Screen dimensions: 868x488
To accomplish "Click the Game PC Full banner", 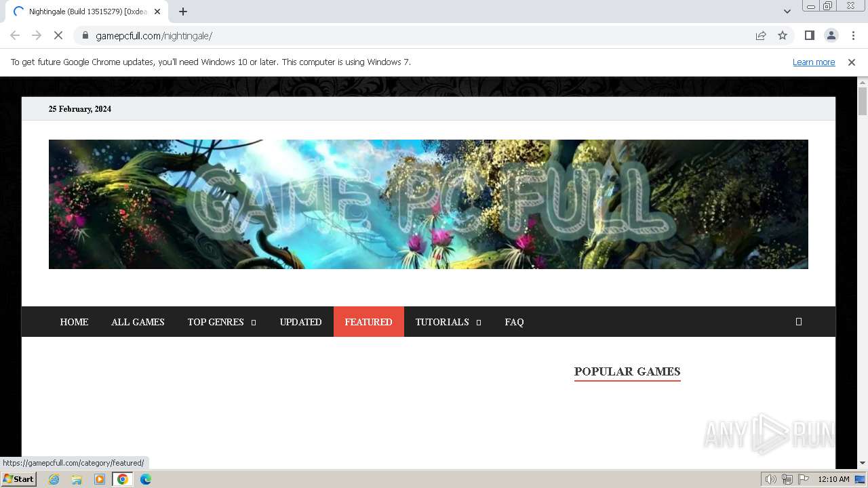I will (x=428, y=204).
